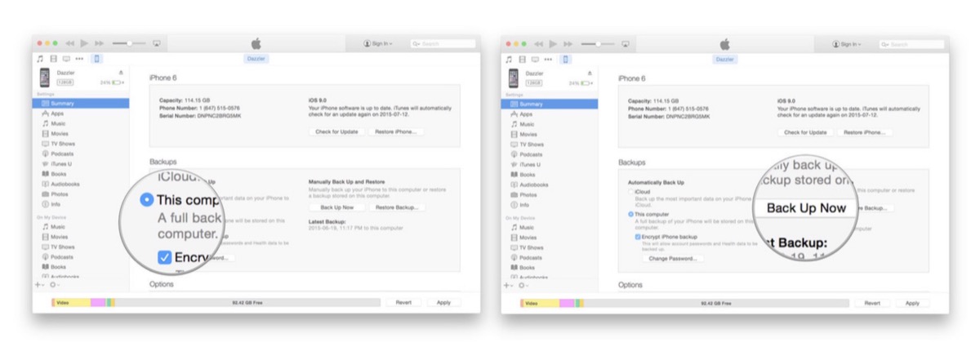Select iCloud backup radio in right window
Image resolution: width=980 pixels, height=356 pixels.
[x=630, y=192]
